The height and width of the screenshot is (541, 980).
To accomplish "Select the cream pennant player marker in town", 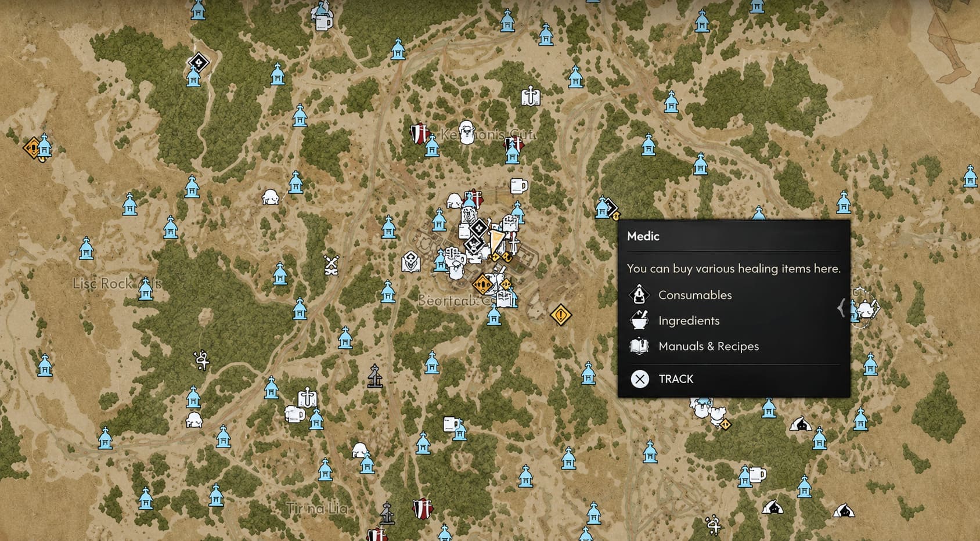I will click(496, 241).
